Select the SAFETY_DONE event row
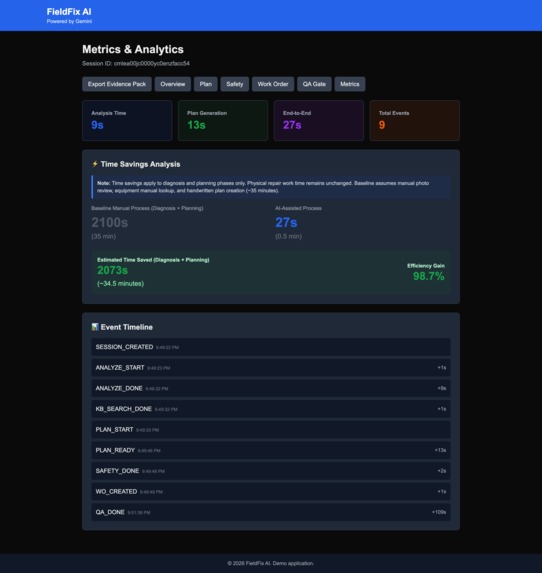This screenshot has height=573, width=542. (x=271, y=471)
